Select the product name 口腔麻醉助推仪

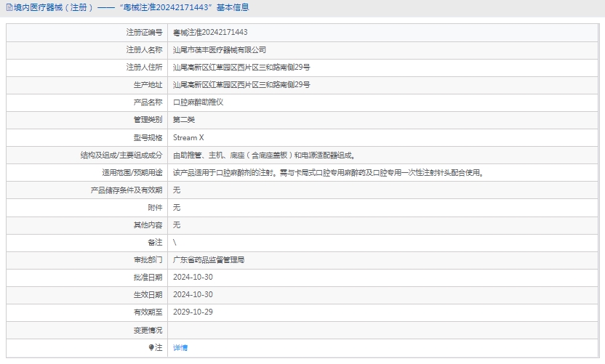click(198, 102)
